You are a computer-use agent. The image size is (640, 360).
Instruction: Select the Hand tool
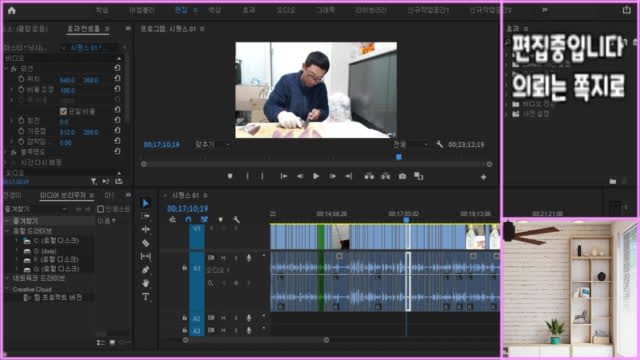[x=146, y=283]
